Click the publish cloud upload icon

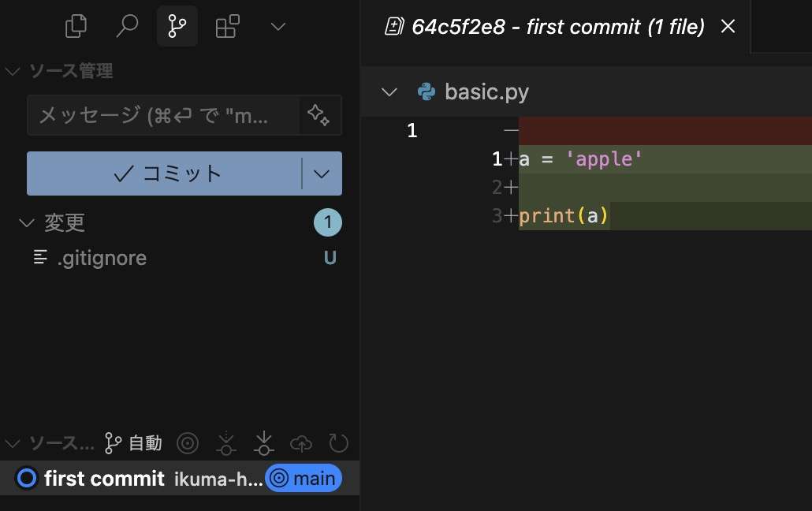click(x=301, y=443)
